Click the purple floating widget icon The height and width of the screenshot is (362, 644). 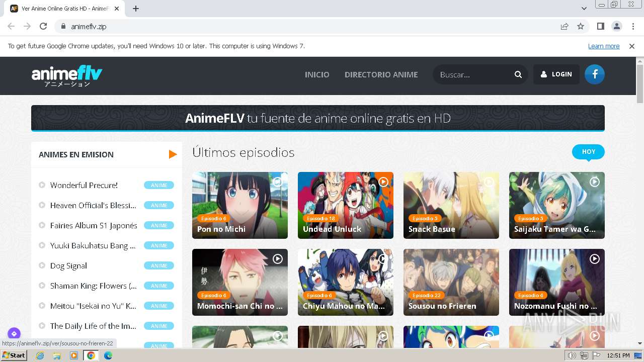coord(14,333)
